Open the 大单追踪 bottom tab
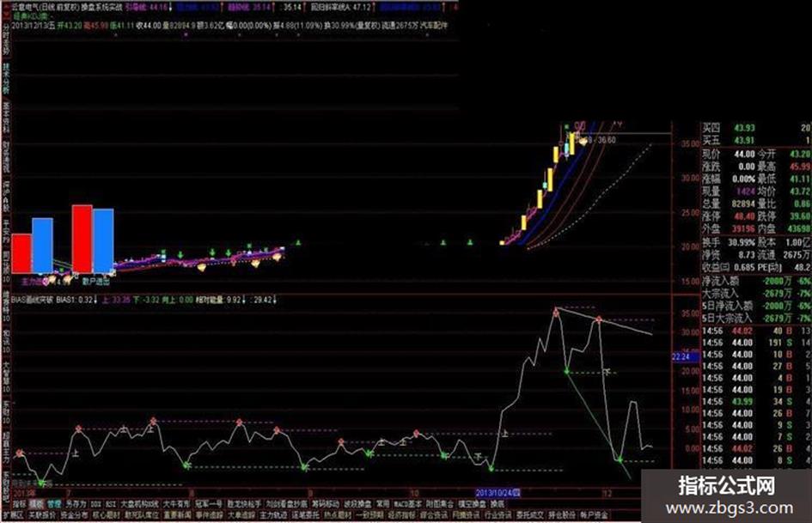 pos(241,515)
